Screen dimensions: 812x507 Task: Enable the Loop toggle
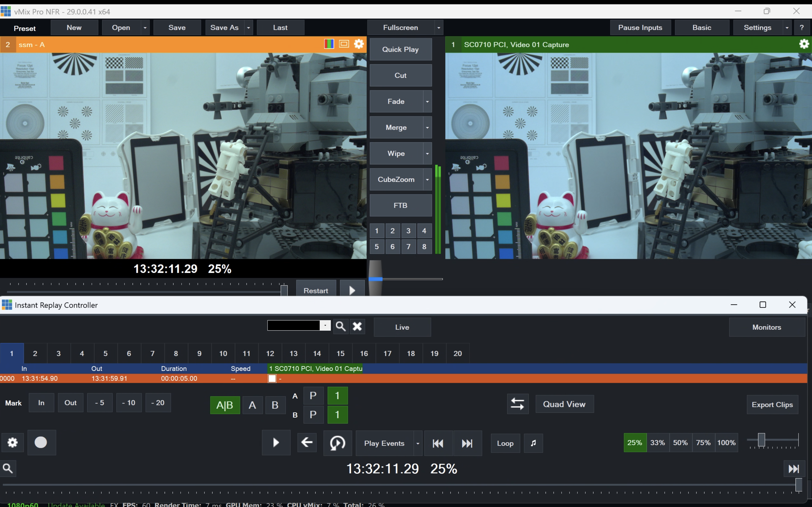(x=505, y=443)
